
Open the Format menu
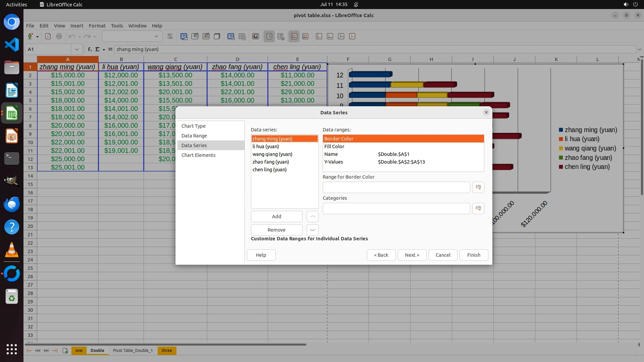(97, 25)
